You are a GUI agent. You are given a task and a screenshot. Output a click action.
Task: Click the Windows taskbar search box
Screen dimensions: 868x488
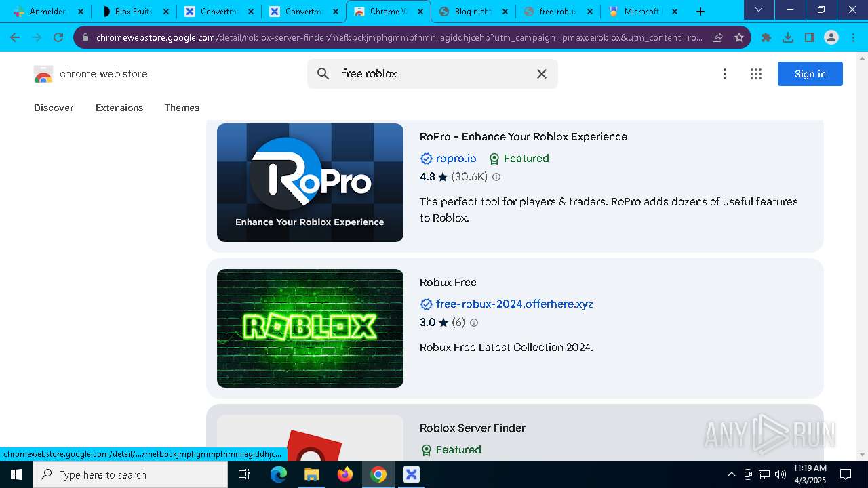[130, 474]
